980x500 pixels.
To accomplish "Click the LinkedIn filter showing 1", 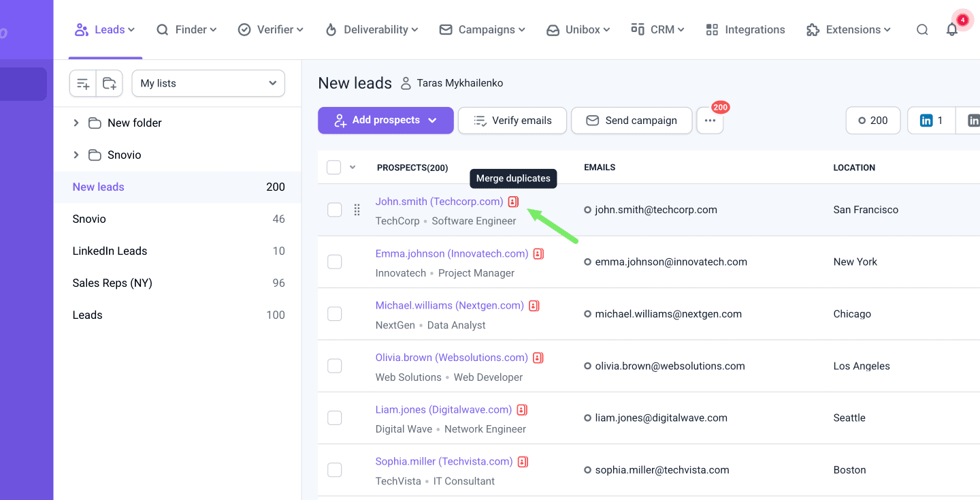I will [931, 121].
